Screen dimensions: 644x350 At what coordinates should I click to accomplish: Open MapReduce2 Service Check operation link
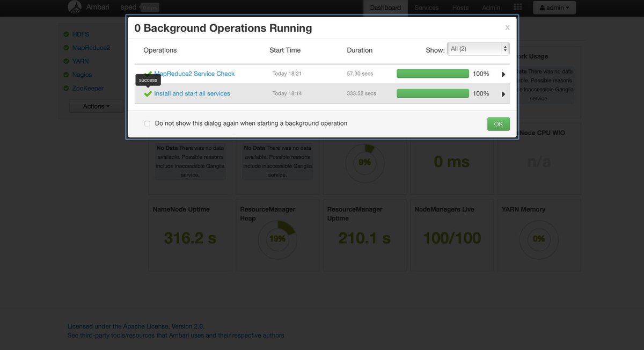pos(194,74)
